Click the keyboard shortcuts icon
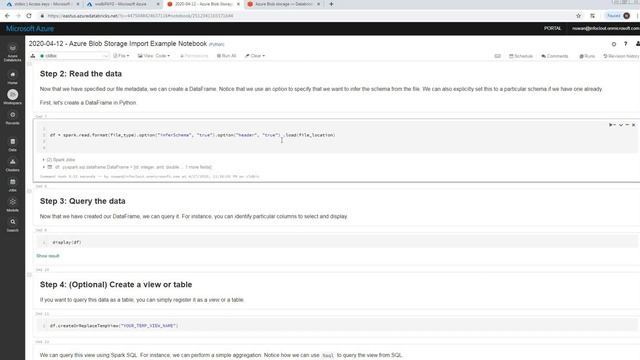 coord(497,56)
